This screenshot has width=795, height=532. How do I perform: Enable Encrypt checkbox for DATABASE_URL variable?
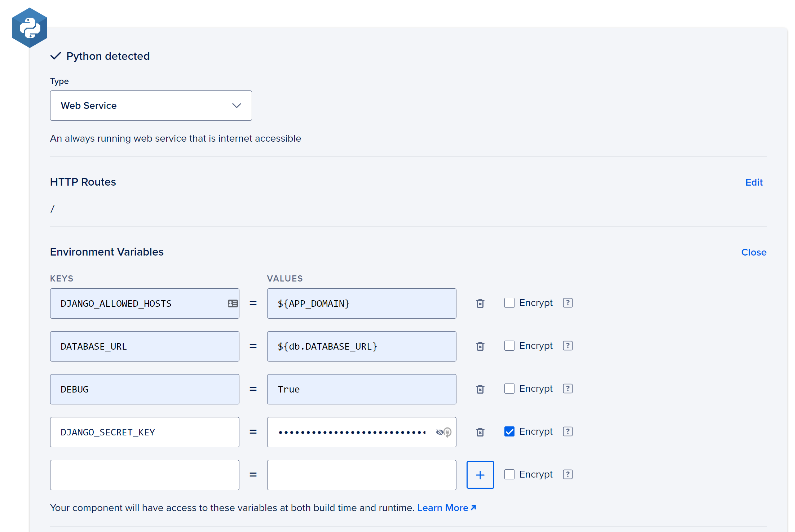coord(509,346)
